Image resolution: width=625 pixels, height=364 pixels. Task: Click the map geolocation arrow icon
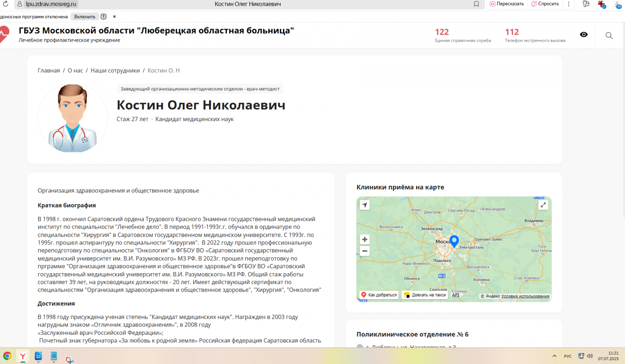coord(365,205)
